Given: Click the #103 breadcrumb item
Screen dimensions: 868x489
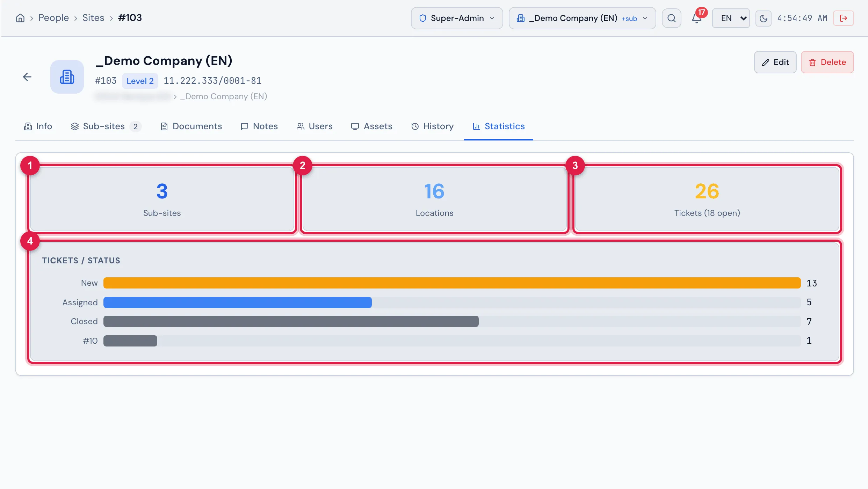Looking at the screenshot, I should [130, 18].
